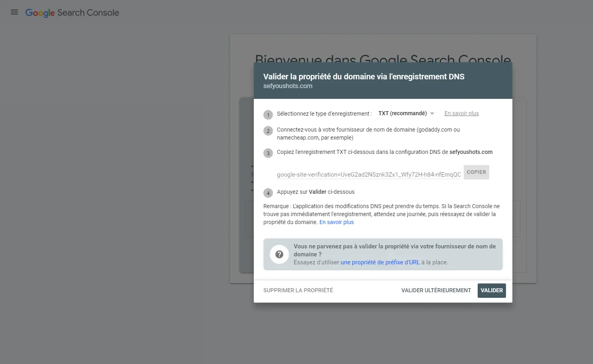This screenshot has height=364, width=593.
Task: Click the question mark help icon
Action: (x=279, y=254)
